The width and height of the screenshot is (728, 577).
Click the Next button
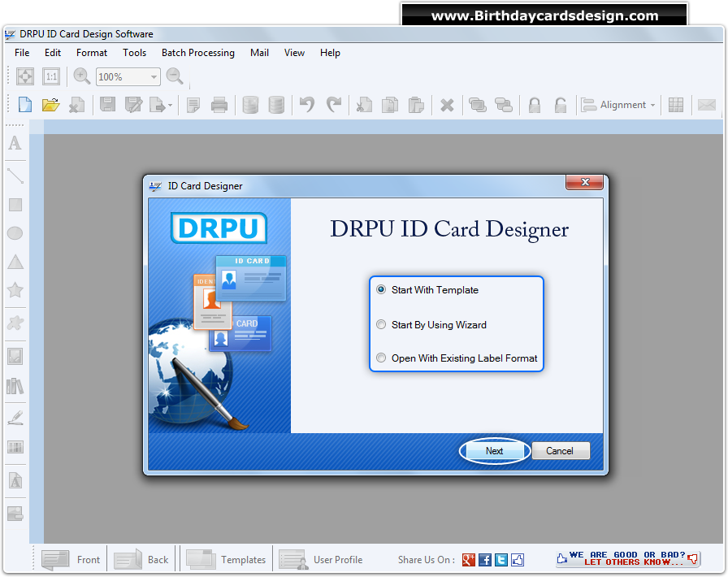click(495, 451)
